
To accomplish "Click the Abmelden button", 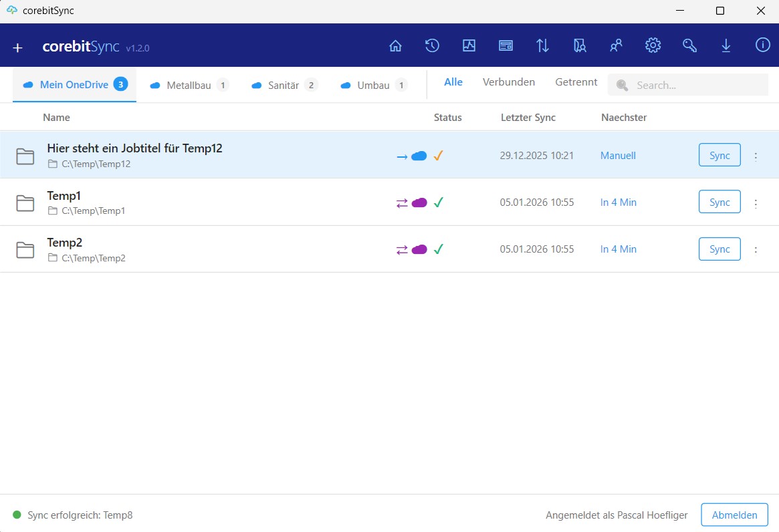I will [x=734, y=515].
